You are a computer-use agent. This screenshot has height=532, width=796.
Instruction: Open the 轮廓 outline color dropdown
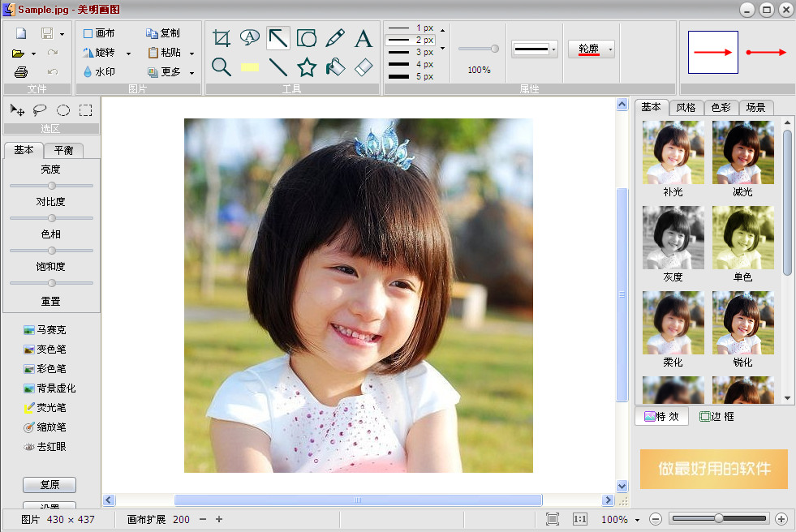pyautogui.click(x=610, y=49)
